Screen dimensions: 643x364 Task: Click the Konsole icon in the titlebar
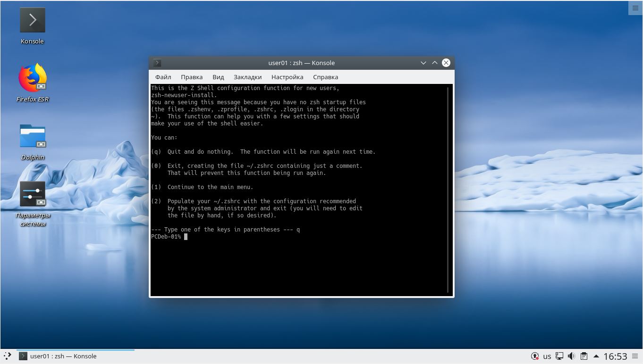tap(157, 63)
